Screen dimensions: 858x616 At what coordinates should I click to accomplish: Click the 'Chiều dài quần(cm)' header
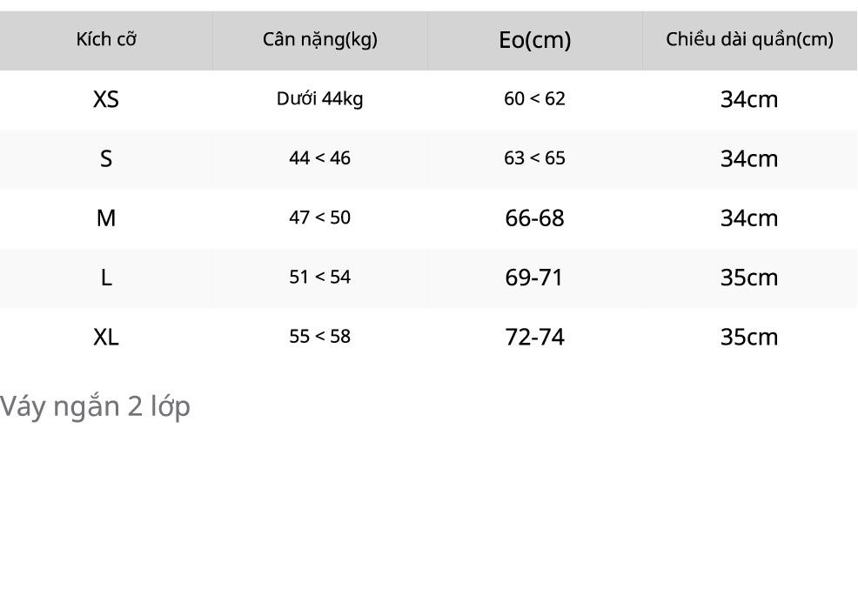[749, 39]
